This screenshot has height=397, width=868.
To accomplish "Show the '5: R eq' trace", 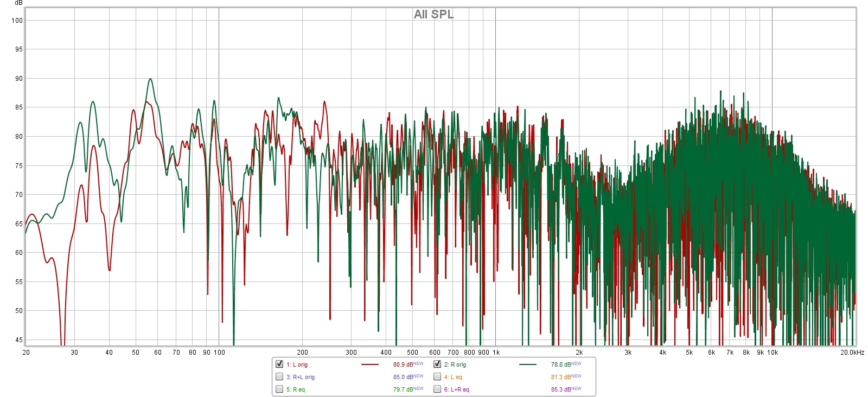I will pyautogui.click(x=279, y=389).
